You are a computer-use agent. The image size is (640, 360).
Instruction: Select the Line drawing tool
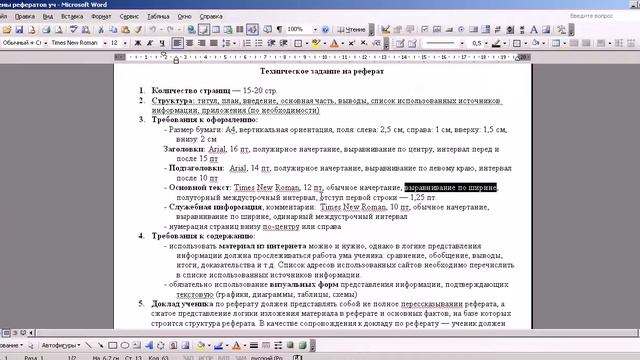[89, 345]
